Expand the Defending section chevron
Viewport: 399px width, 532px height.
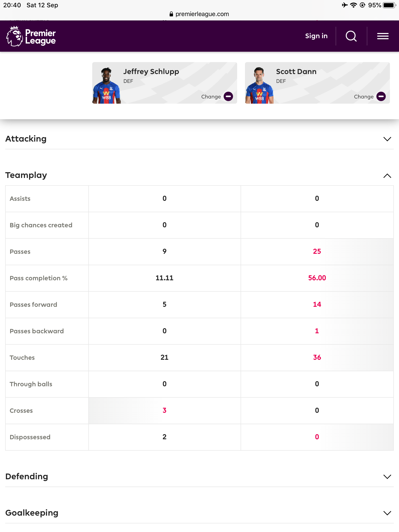(387, 477)
